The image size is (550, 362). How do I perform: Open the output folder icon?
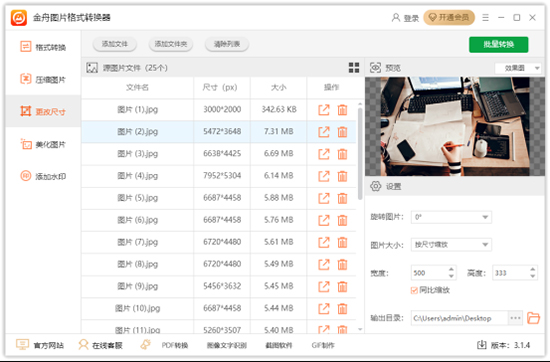point(533,318)
